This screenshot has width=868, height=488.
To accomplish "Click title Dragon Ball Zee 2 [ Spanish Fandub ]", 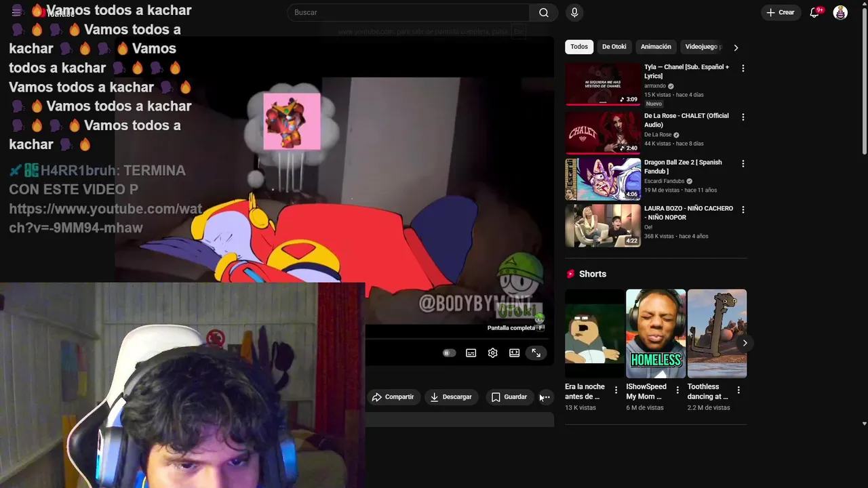I will [683, 167].
